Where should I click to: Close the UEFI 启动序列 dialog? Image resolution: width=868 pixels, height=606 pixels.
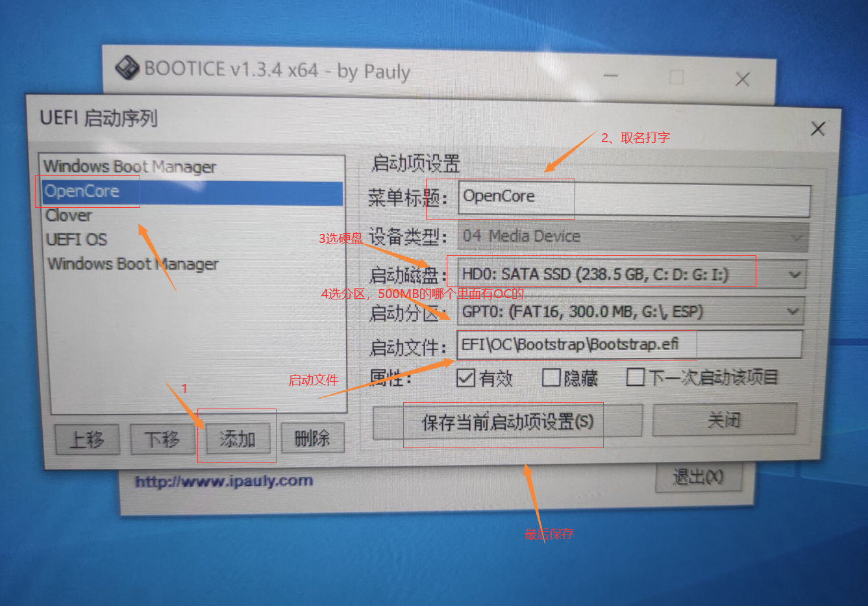(x=817, y=129)
